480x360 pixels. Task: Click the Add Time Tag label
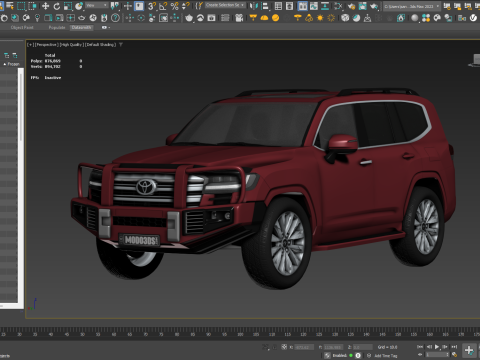386,356
